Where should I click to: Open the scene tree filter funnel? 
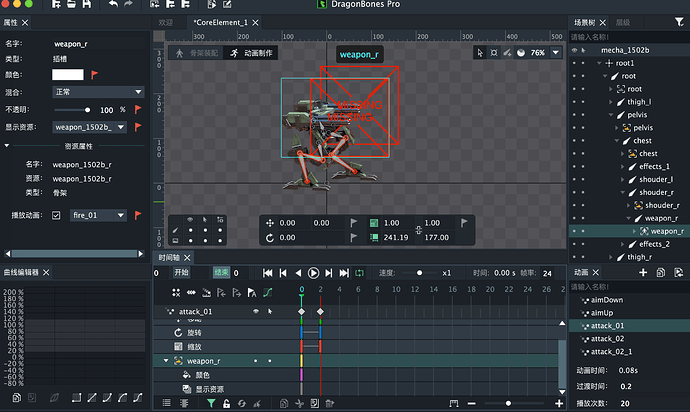679,22
